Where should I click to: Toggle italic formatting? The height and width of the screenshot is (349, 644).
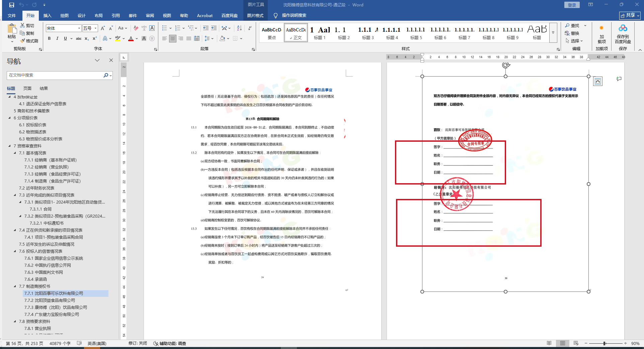(x=57, y=38)
